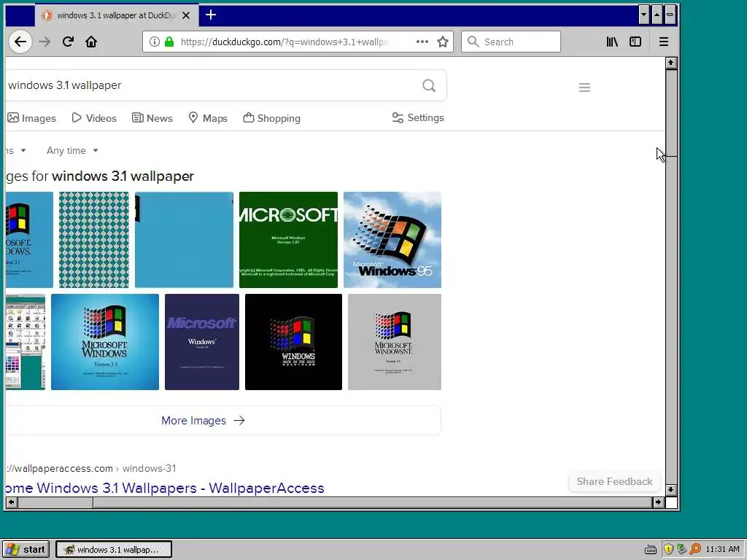This screenshot has width=747, height=560.
Task: Switch to News results tab
Action: tap(152, 118)
